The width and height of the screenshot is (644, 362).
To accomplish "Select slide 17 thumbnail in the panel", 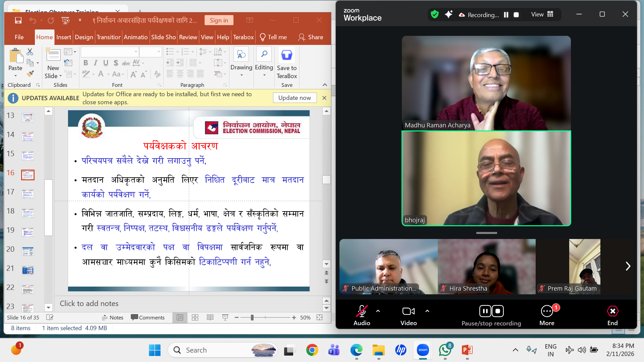I will [28, 194].
